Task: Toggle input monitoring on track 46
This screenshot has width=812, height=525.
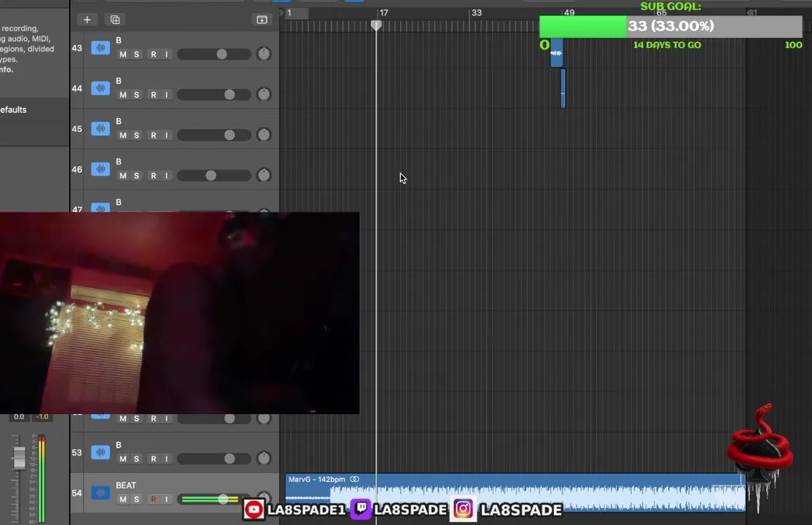Action: coord(166,176)
